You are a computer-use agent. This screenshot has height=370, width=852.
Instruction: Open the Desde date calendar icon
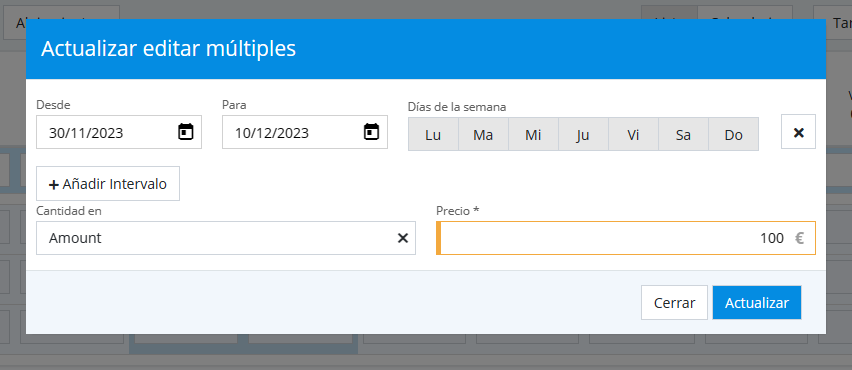coord(186,132)
